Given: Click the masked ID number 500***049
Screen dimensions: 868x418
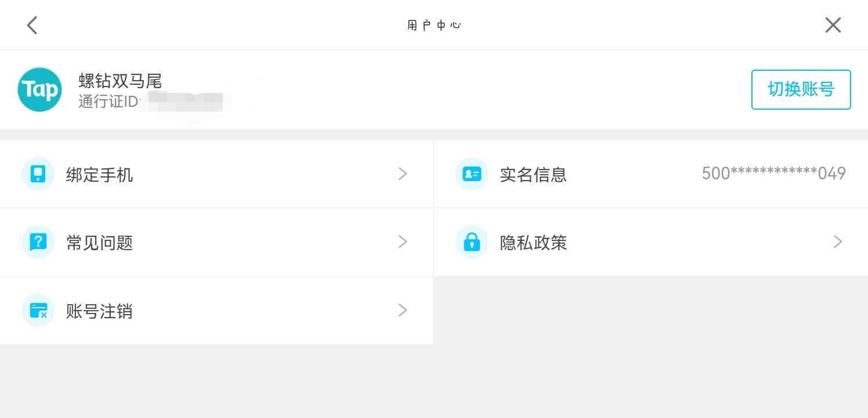Looking at the screenshot, I should [x=773, y=174].
